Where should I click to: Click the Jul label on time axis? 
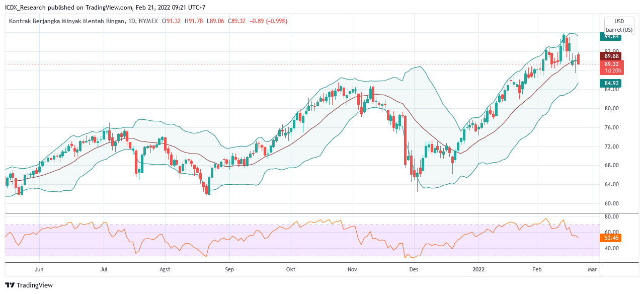coord(104,269)
